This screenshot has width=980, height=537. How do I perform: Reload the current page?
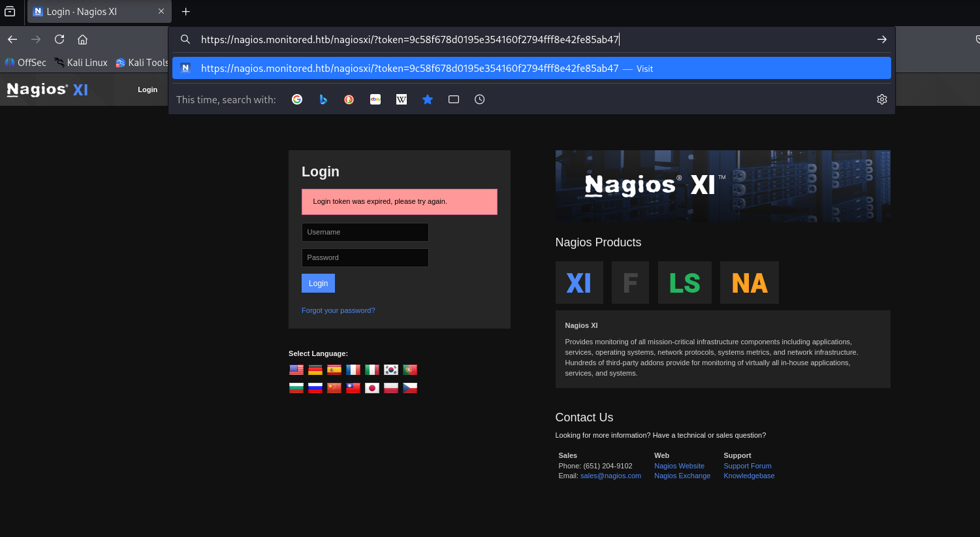click(59, 39)
